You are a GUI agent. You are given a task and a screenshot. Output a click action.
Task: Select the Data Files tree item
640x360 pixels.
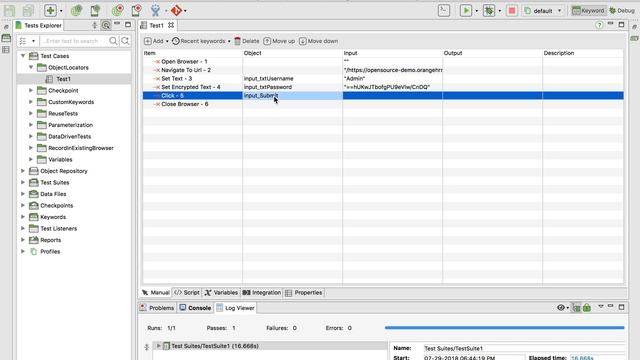(x=53, y=194)
